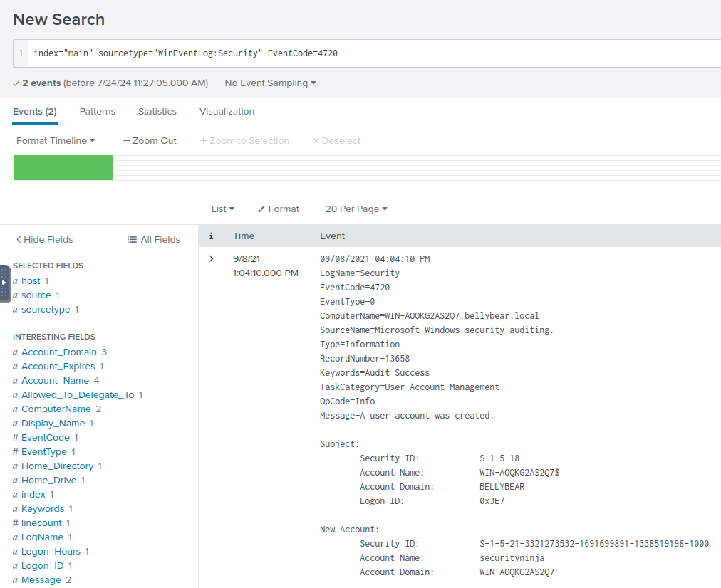Sort by the Time column header
This screenshot has height=588, width=721.
244,236
